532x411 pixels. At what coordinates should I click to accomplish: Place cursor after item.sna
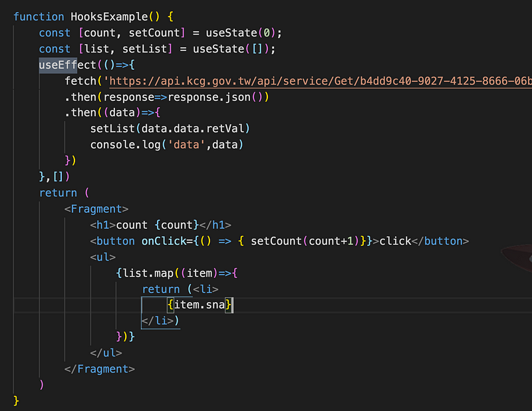point(227,305)
